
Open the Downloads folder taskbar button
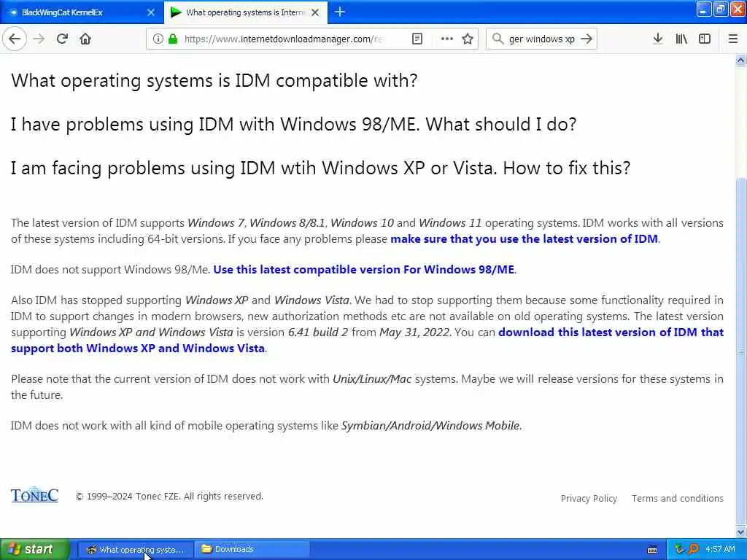tap(252, 550)
